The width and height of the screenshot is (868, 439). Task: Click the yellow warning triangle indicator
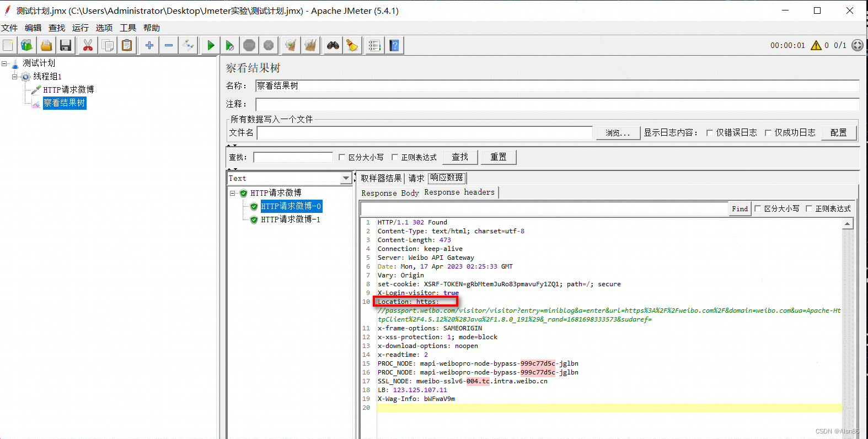[816, 45]
